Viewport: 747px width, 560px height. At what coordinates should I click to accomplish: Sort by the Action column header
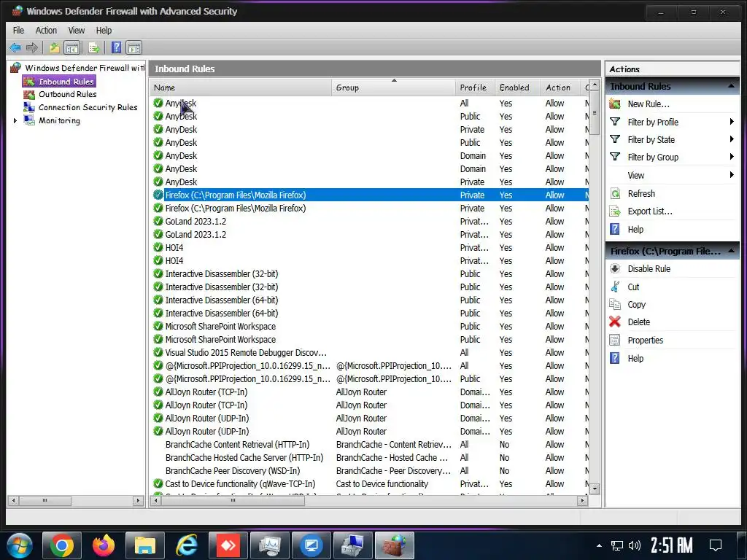click(x=561, y=87)
